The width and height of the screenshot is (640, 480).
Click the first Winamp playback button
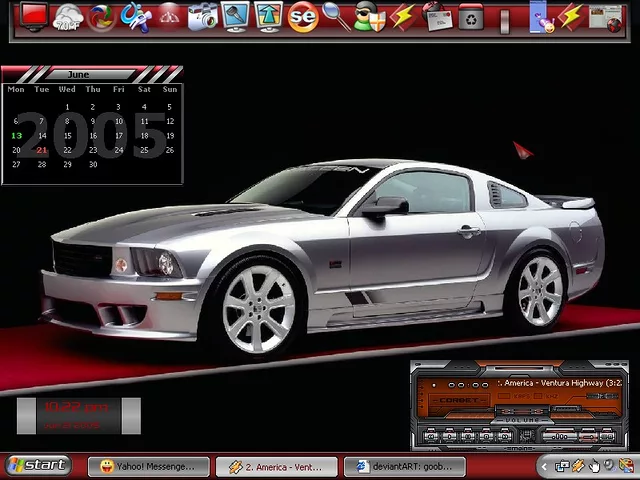click(x=432, y=436)
